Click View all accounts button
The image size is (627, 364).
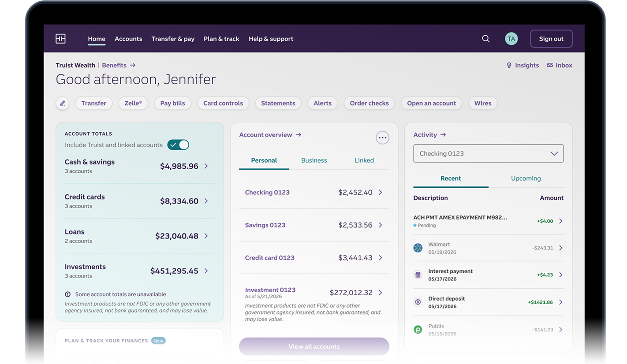pos(314,346)
